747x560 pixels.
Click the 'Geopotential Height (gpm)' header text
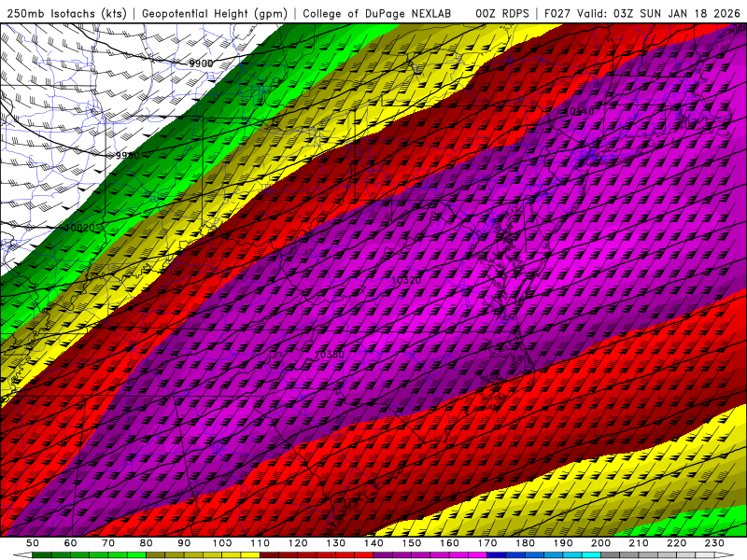point(215,13)
